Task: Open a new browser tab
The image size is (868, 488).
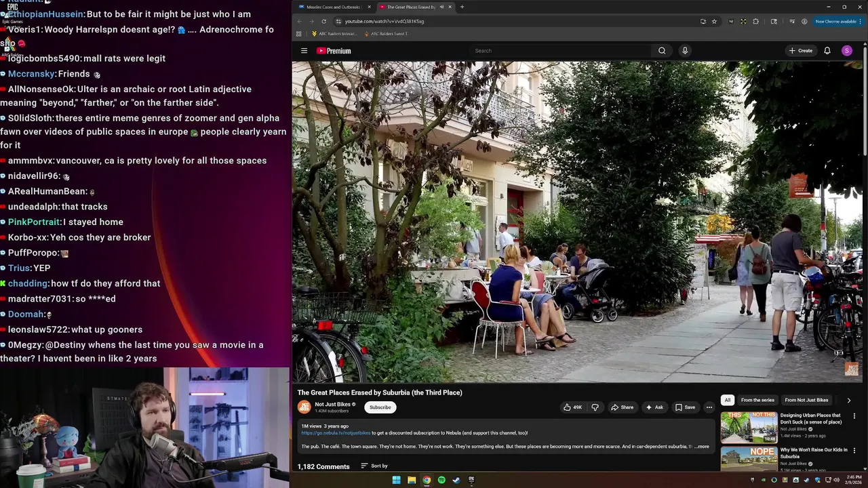Action: point(462,7)
